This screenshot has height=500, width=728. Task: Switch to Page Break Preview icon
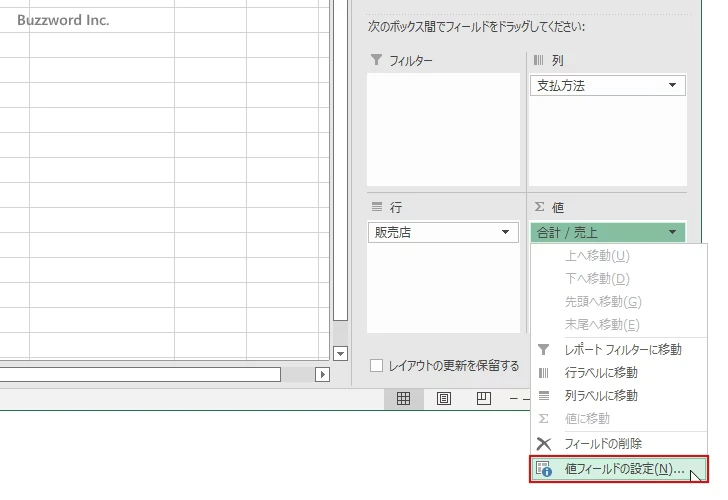point(484,399)
